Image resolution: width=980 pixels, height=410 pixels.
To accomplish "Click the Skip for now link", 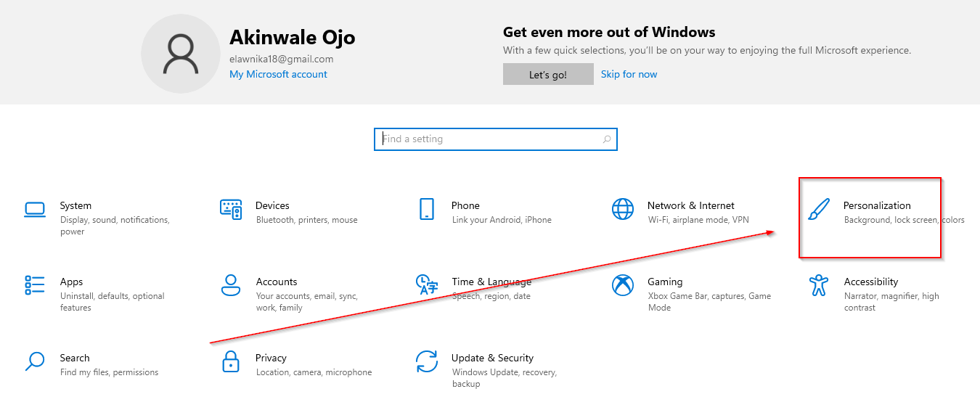I will pyautogui.click(x=629, y=74).
